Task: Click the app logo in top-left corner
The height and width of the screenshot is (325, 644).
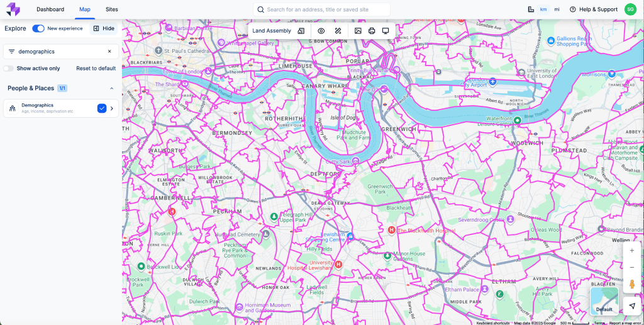Action: tap(13, 9)
